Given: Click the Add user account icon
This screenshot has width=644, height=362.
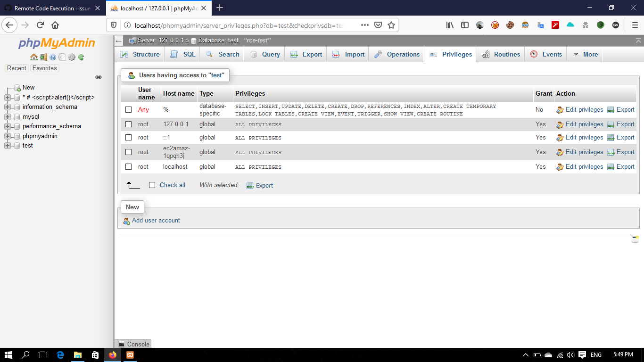Looking at the screenshot, I should pos(126,221).
